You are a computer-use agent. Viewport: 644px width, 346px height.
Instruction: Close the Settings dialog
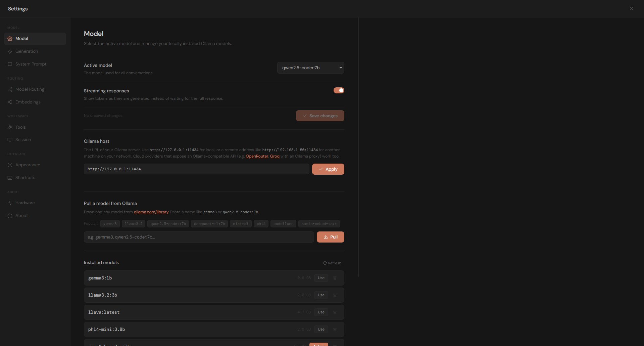click(631, 9)
